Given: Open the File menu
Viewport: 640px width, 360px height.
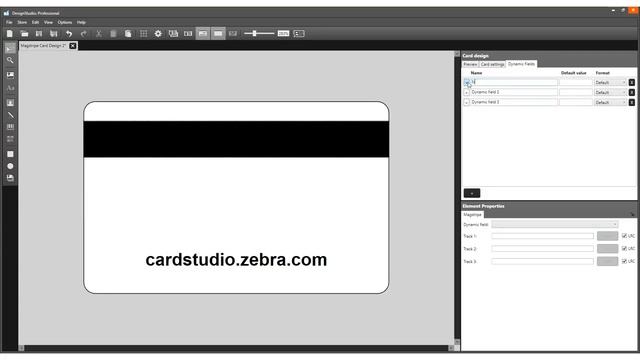Looking at the screenshot, I should pos(9,22).
